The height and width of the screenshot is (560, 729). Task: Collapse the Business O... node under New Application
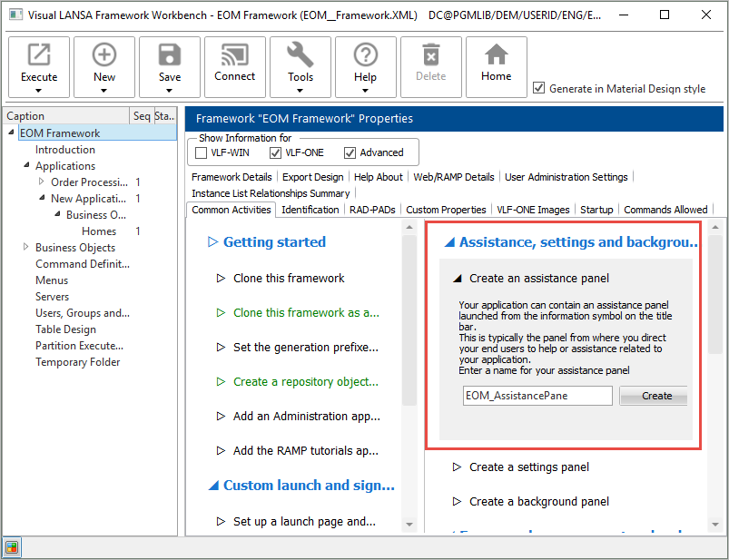(57, 214)
